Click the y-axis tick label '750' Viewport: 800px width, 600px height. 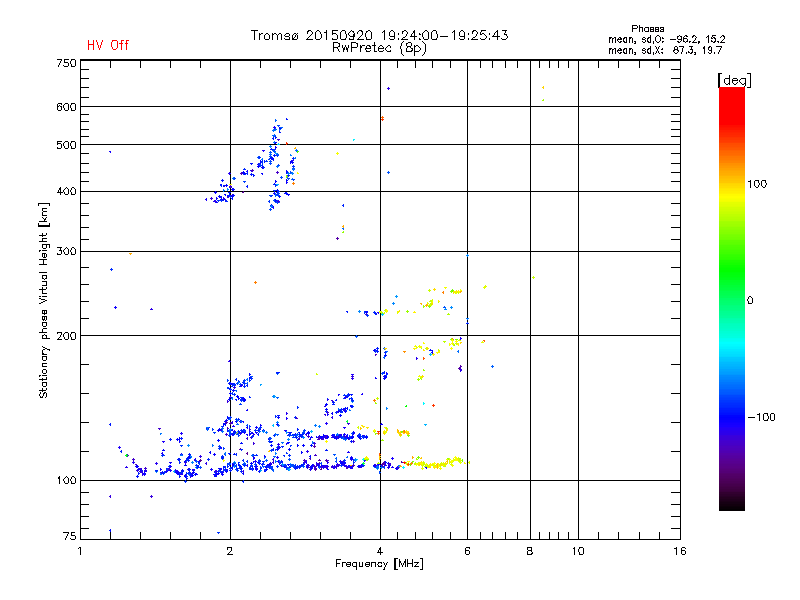(x=66, y=63)
